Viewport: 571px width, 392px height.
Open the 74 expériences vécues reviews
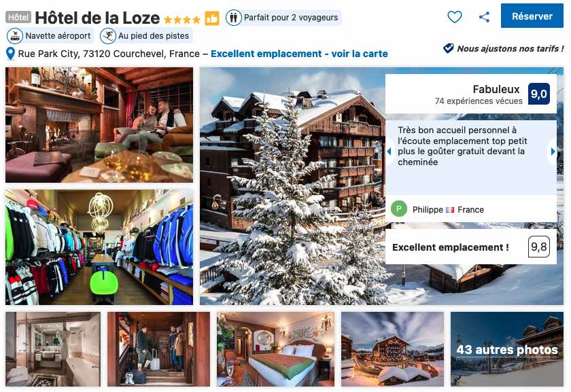[479, 101]
